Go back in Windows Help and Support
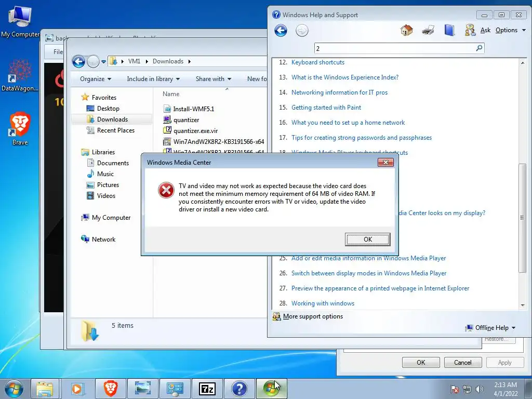Screen dimensions: 532x399 (281, 31)
